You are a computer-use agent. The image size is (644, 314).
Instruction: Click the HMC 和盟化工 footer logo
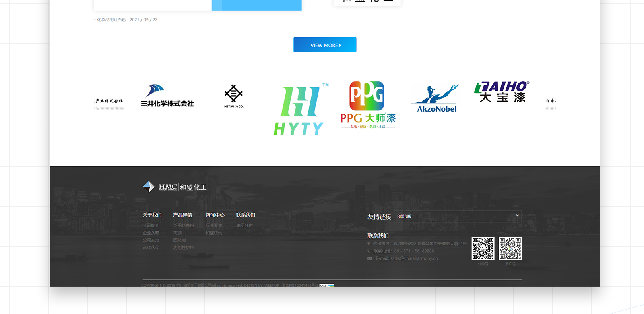coord(175,187)
